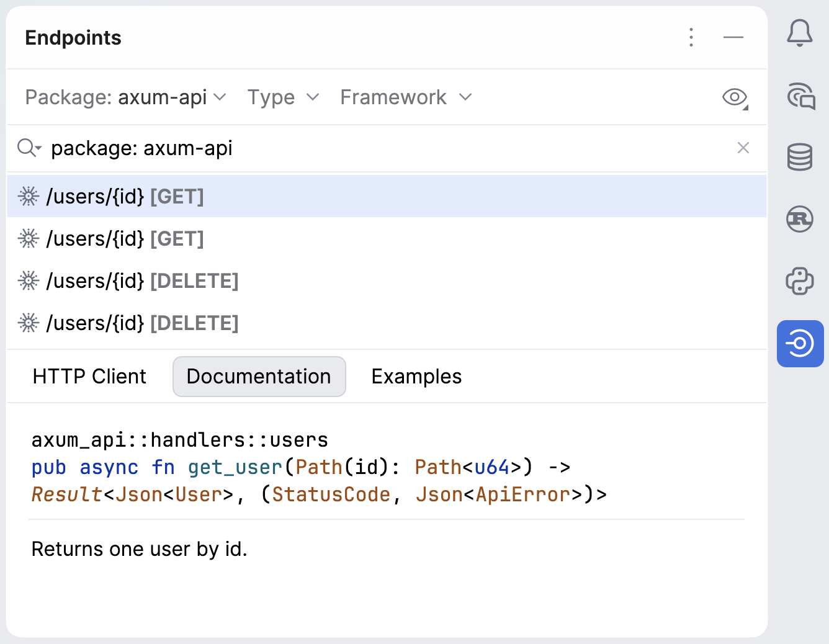
Task: Open the Package: axum-api filter dropdown
Action: [126, 97]
